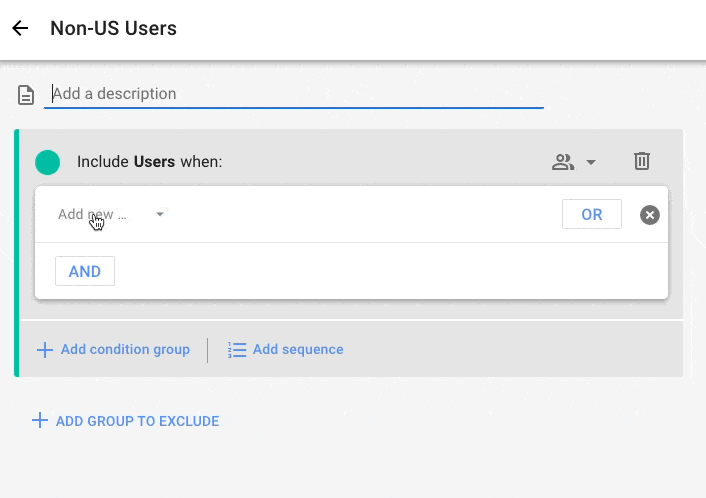
Task: Click the back arrow icon
Action: 20,28
